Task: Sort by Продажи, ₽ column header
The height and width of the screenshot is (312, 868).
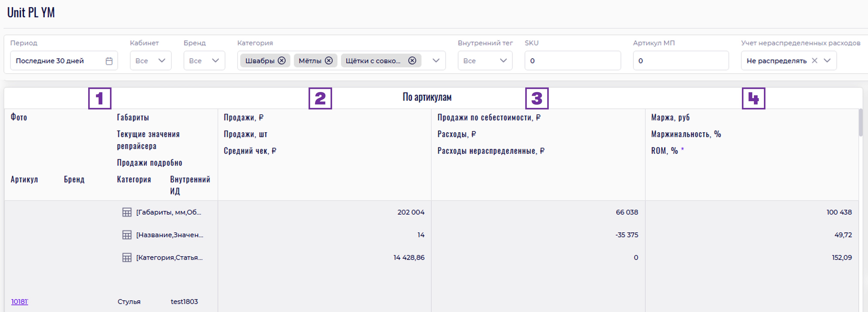Action: [243, 117]
